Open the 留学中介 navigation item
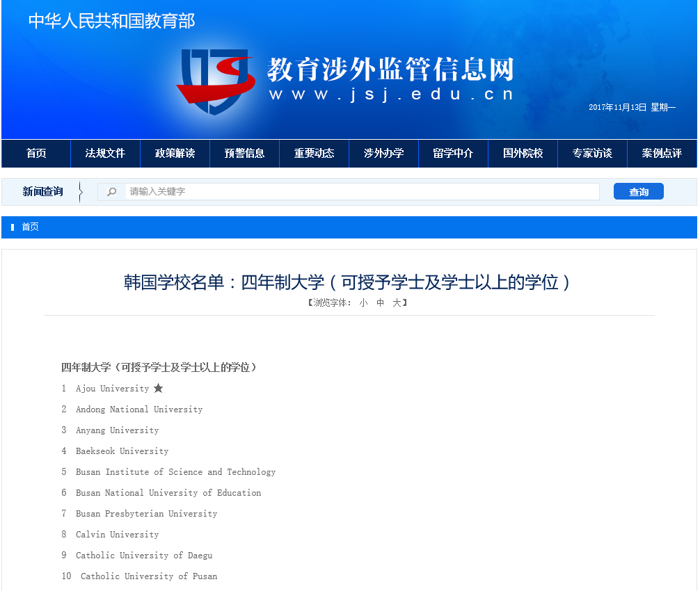Image resolution: width=700 pixels, height=591 pixels. (x=453, y=154)
